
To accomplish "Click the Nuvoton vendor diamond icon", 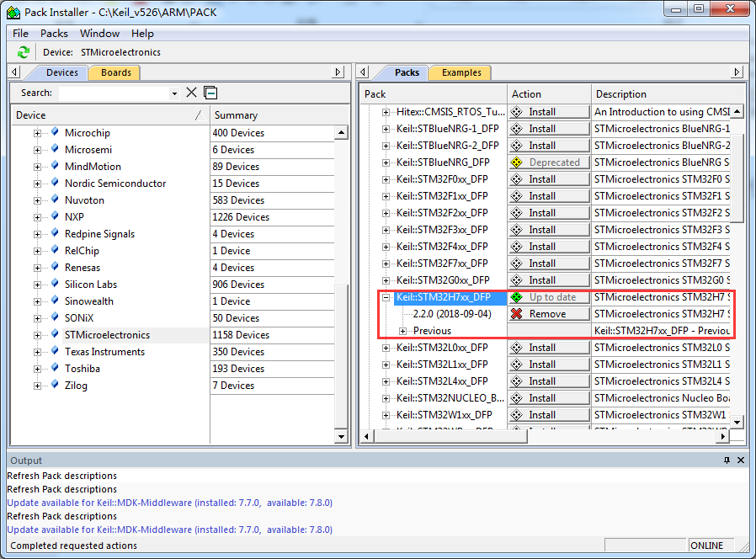I will click(55, 200).
